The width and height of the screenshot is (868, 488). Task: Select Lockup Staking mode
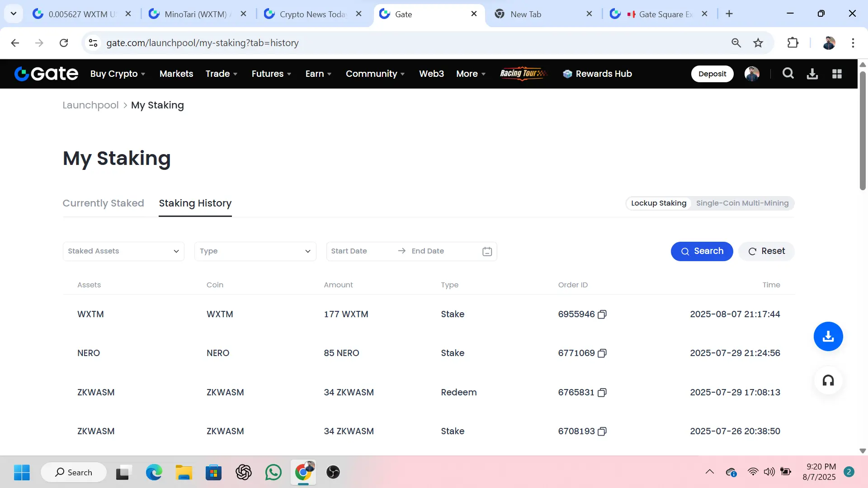click(x=659, y=203)
